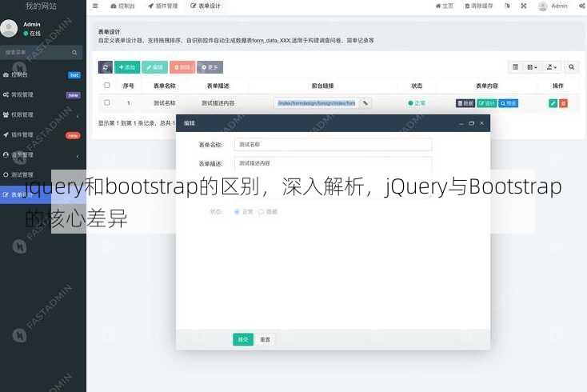Select the 表单设计 top tab
Image resolution: width=587 pixels, height=392 pixels.
(x=206, y=6)
